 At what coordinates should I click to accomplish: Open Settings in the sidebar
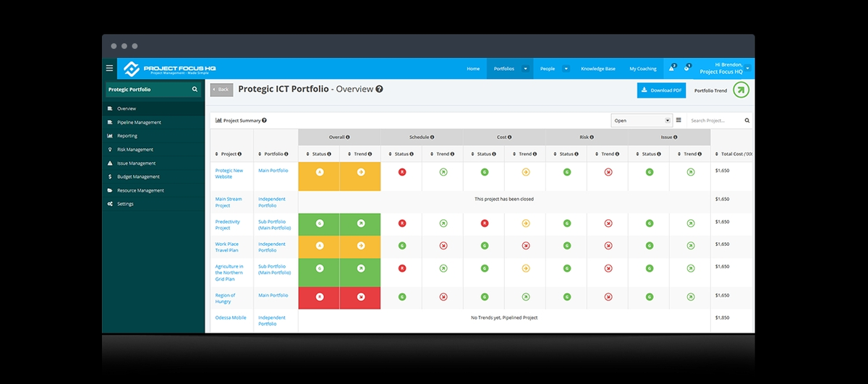click(153, 204)
